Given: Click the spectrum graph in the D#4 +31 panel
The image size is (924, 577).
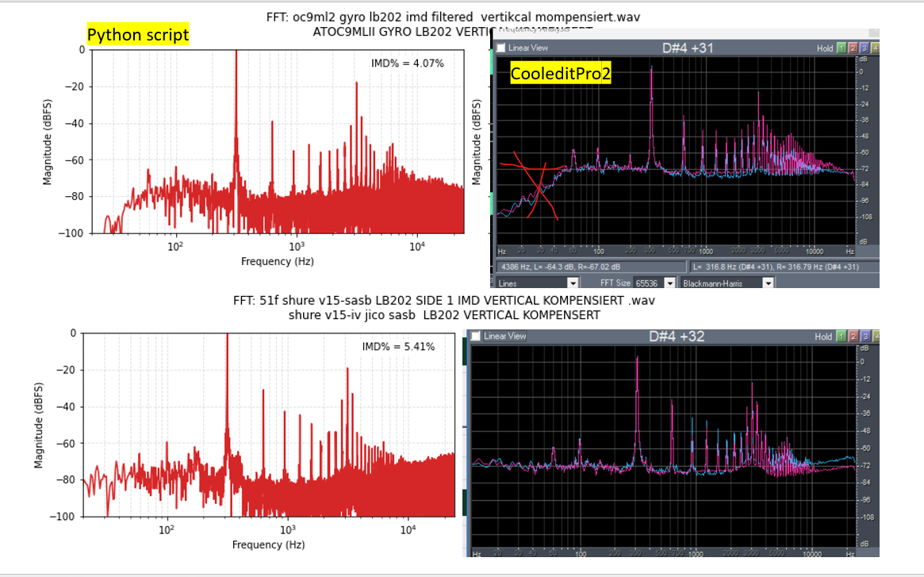Looking at the screenshot, I should pos(676,151).
